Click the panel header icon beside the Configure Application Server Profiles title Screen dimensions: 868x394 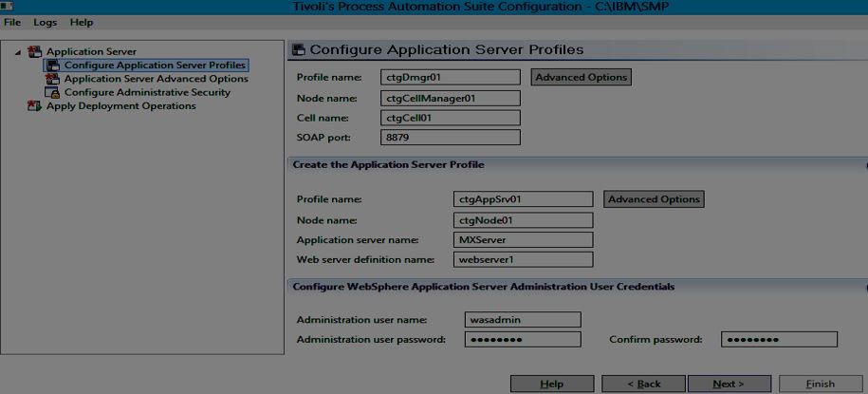[x=299, y=50]
